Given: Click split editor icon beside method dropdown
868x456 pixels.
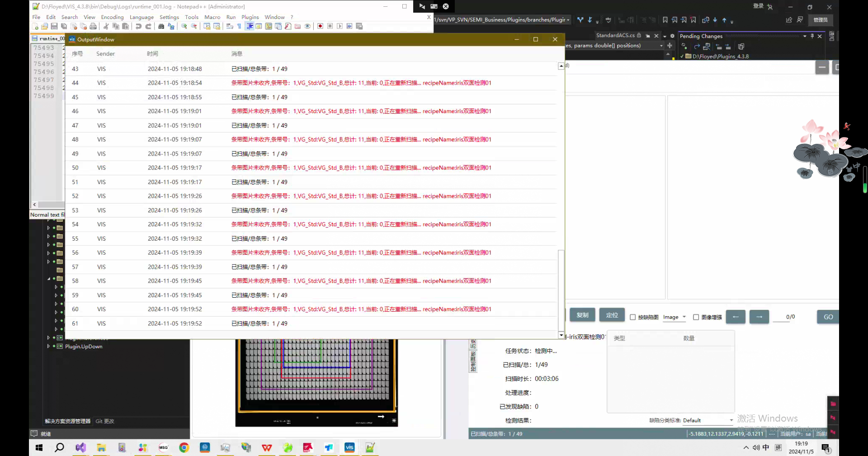Looking at the screenshot, I should point(670,46).
